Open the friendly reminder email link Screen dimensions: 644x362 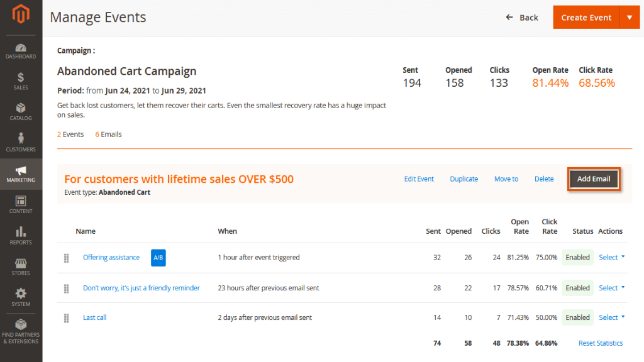coord(142,288)
